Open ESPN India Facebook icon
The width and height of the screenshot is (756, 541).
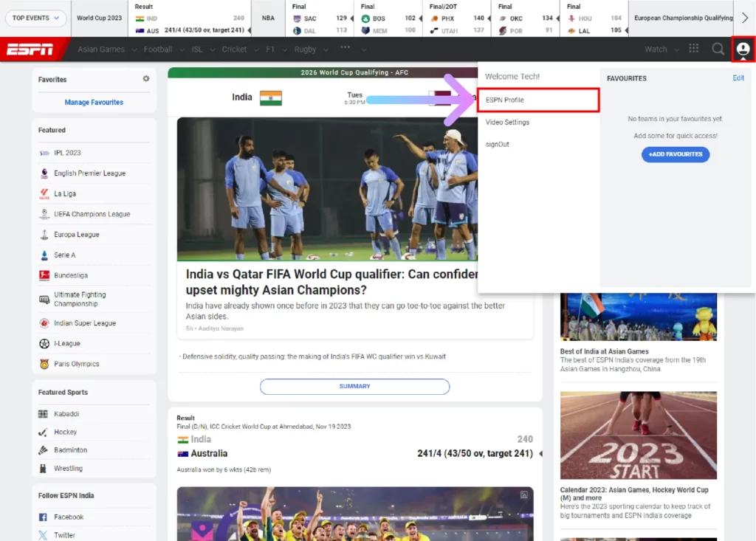tap(43, 517)
